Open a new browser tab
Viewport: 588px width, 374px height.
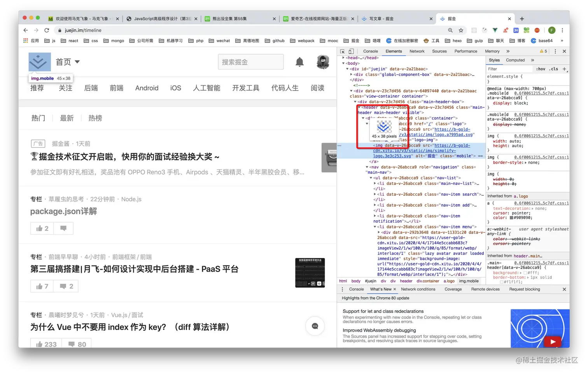pyautogui.click(x=522, y=19)
